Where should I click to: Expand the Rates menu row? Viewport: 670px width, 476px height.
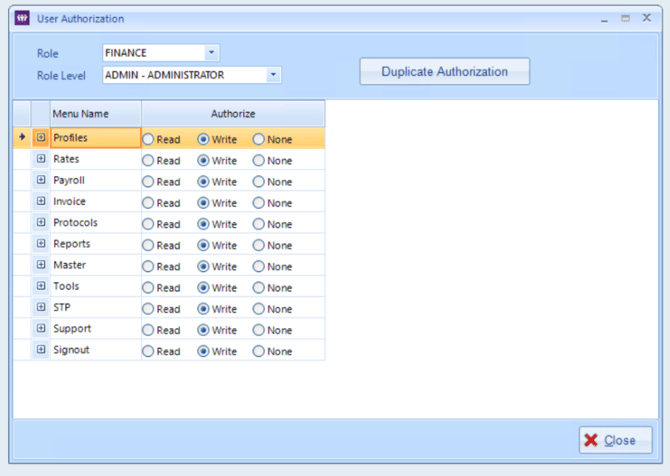[41, 160]
